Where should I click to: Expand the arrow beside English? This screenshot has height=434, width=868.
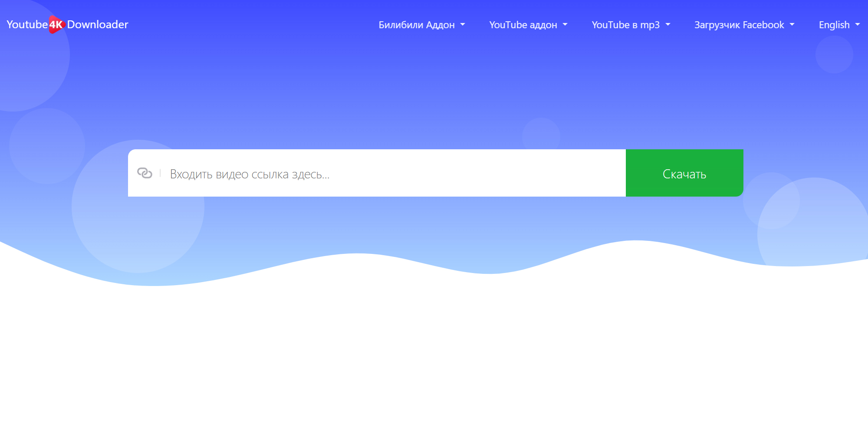pyautogui.click(x=858, y=25)
